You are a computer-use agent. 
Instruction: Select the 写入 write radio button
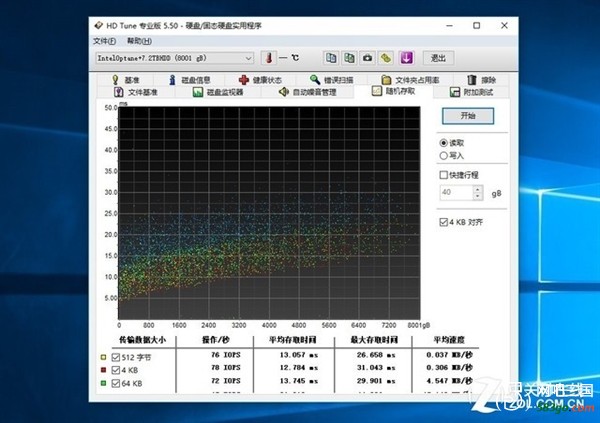(x=443, y=156)
